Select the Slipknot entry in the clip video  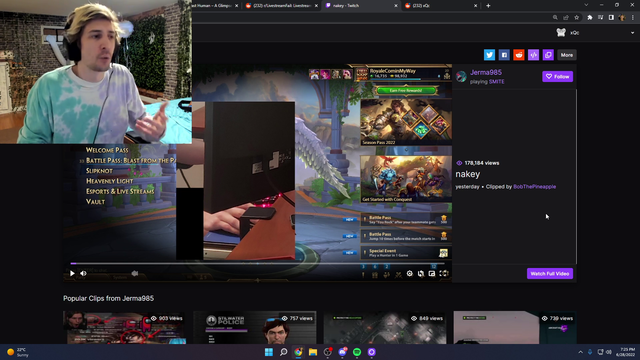click(99, 171)
